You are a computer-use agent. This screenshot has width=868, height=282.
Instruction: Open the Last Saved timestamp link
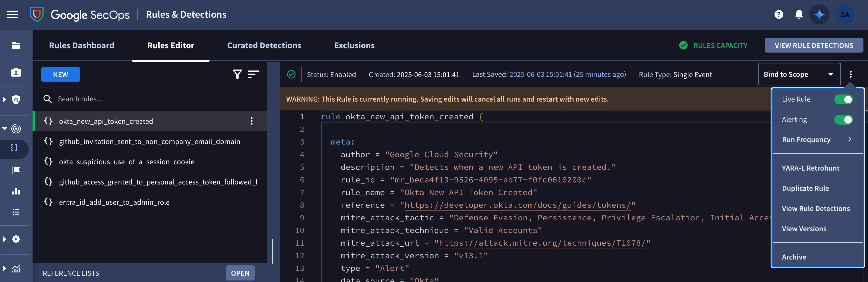568,74
